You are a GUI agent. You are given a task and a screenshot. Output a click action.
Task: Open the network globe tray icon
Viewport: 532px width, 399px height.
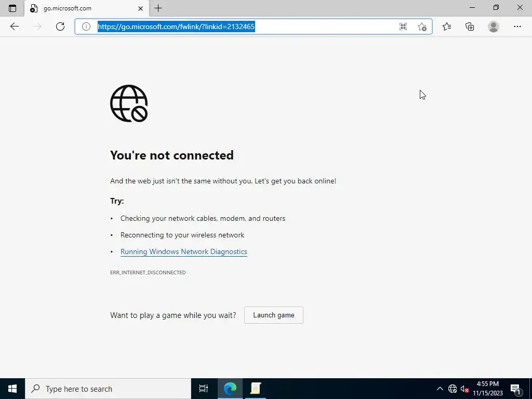coord(453,389)
